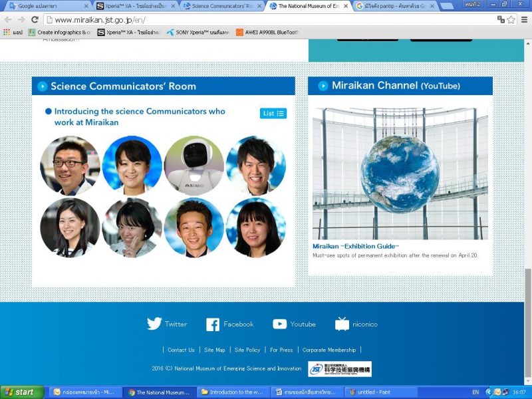The width and height of the screenshot is (532, 399).
Task: Switch to the Xperia XA tab
Action: tap(135, 6)
